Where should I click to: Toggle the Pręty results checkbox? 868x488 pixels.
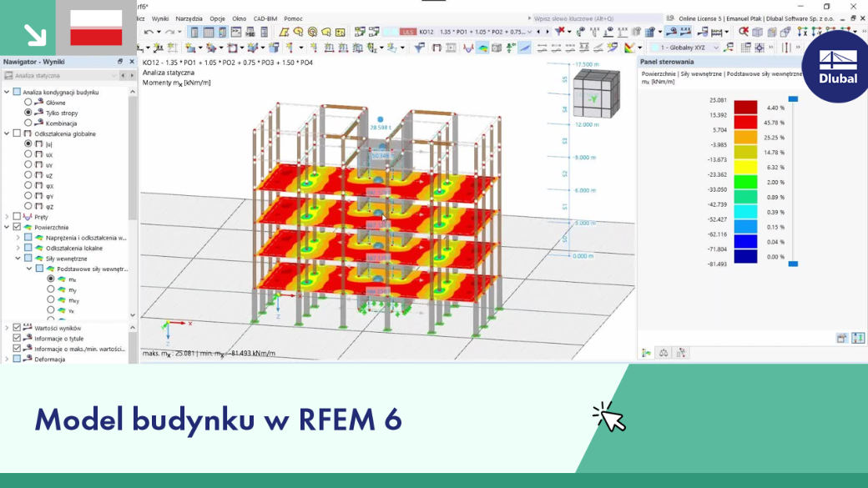coord(18,216)
